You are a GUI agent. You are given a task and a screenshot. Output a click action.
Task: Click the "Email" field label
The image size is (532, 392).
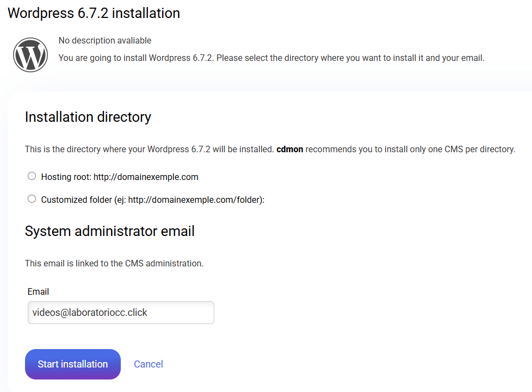coord(38,292)
